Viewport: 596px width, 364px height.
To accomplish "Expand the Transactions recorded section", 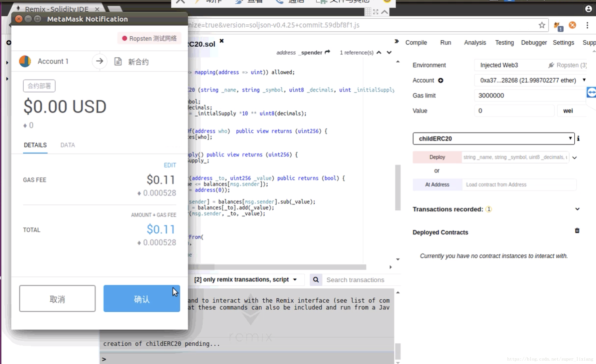I will (x=577, y=209).
